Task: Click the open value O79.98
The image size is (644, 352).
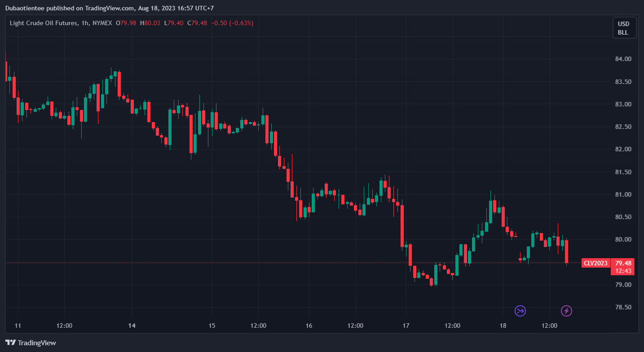Action: point(126,23)
